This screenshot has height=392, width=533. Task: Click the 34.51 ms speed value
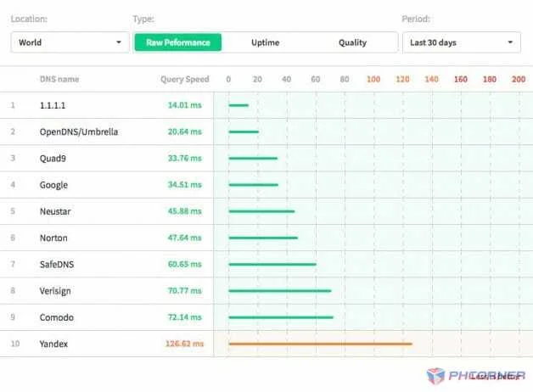(184, 184)
